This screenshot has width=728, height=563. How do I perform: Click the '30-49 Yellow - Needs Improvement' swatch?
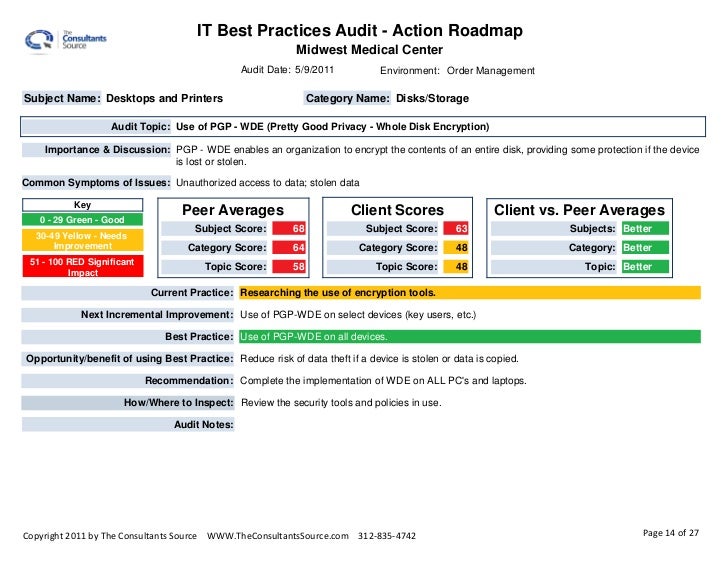(x=83, y=240)
